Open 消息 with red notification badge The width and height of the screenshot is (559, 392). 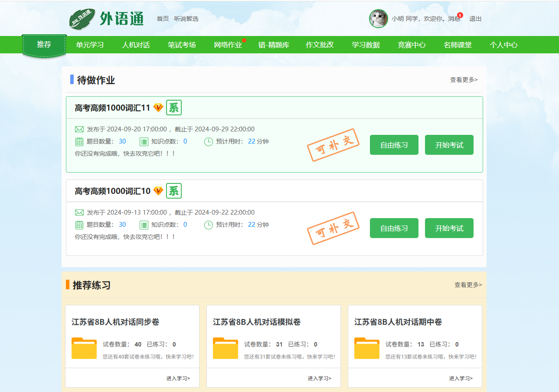pyautogui.click(x=454, y=19)
